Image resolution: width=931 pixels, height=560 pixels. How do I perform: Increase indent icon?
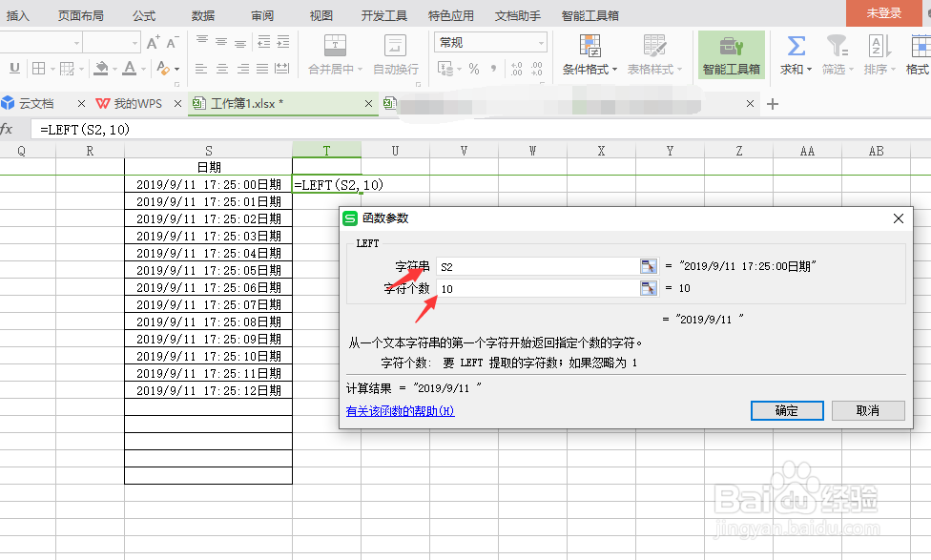[283, 42]
